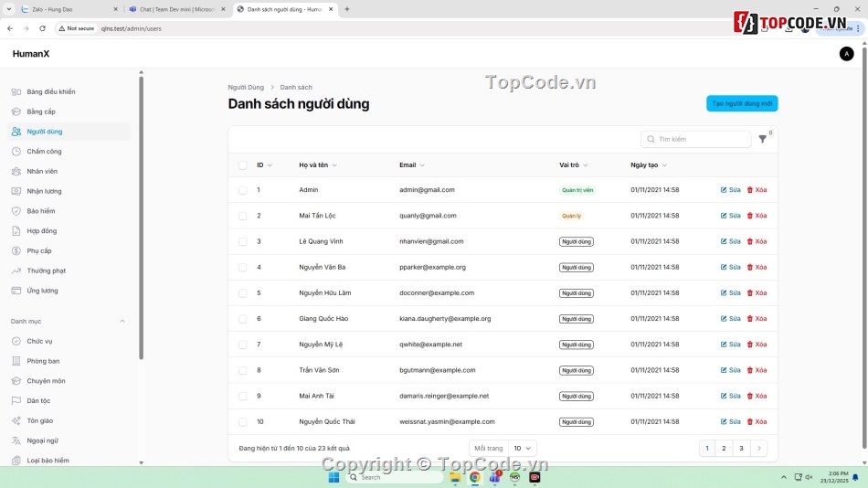
Task: Click the Windows taskbar search box
Action: [396, 477]
